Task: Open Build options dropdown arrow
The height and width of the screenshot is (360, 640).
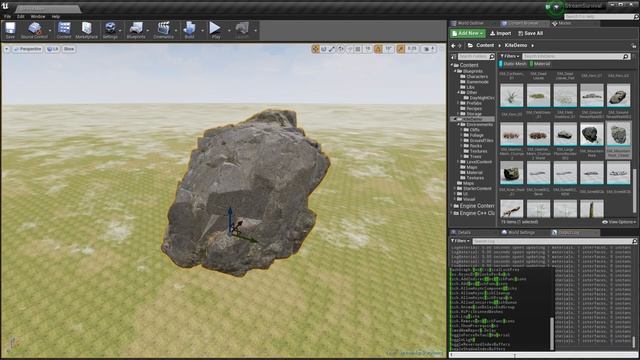Action: [x=202, y=31]
